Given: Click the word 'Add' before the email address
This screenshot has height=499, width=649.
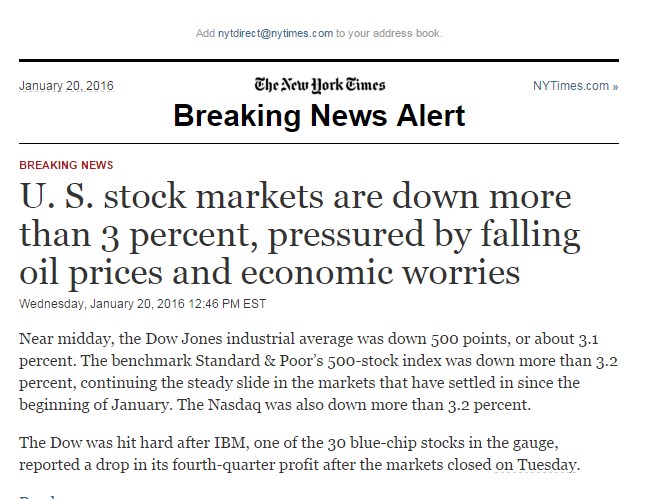Looking at the screenshot, I should [x=205, y=33].
